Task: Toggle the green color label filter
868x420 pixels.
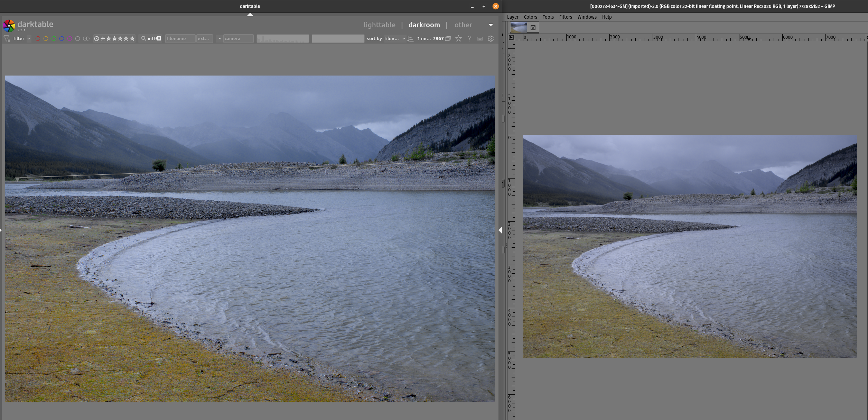Action: 54,39
